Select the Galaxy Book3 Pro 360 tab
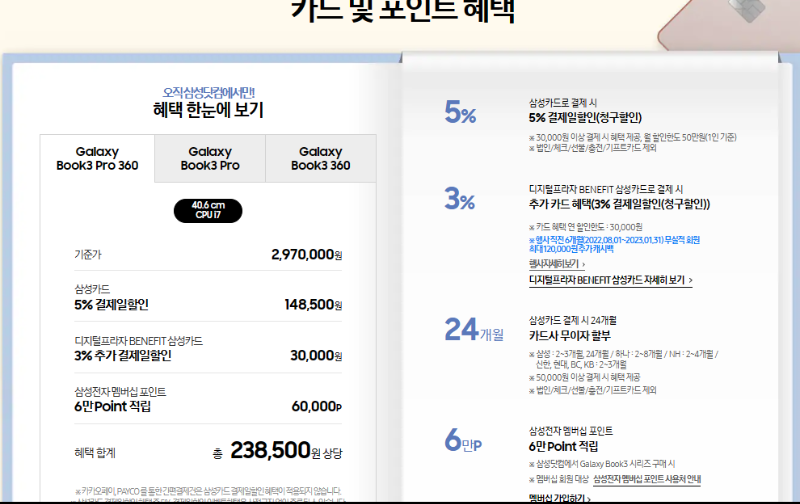The width and height of the screenshot is (800, 504). coord(97,159)
